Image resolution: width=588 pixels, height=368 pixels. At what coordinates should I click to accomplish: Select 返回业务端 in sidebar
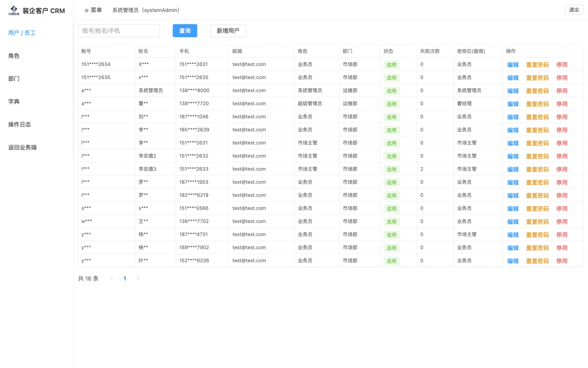(x=22, y=147)
